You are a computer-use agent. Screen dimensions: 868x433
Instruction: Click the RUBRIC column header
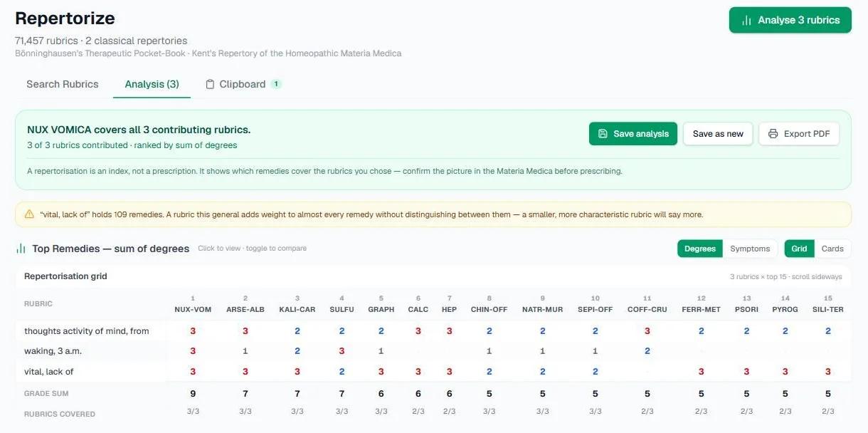(38, 304)
